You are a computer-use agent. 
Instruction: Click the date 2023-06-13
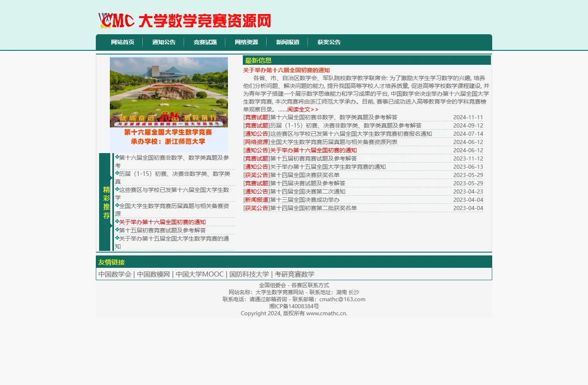[x=468, y=167]
